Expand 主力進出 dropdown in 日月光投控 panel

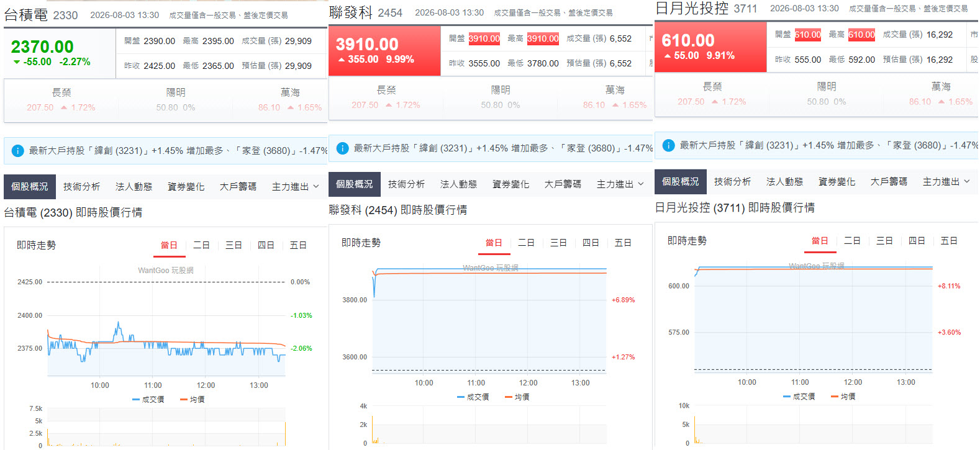pyautogui.click(x=946, y=182)
